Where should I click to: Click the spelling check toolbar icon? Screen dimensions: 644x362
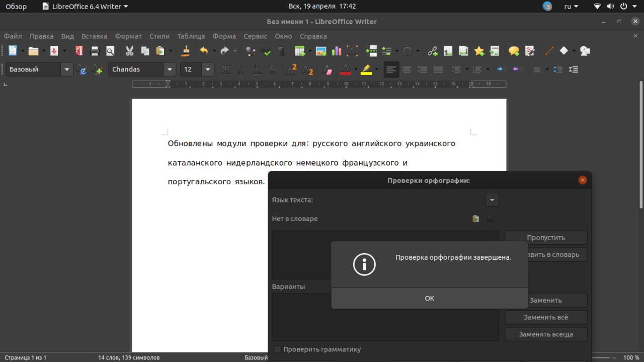266,51
